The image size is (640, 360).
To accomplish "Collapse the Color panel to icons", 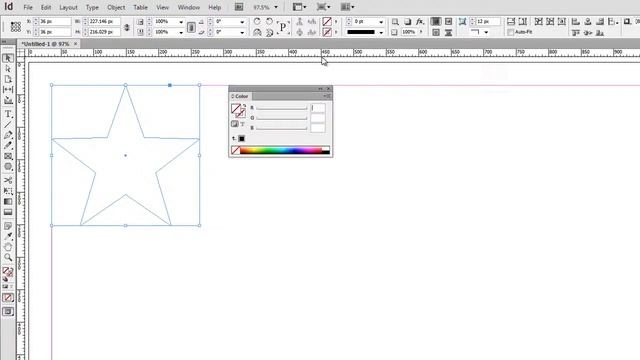I will [320, 89].
